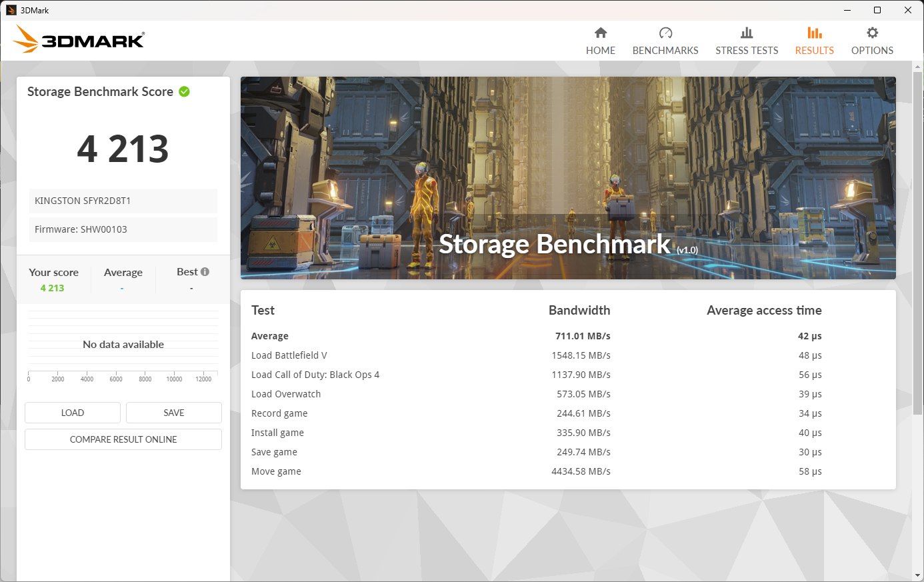Maximize the 3DMark window
The height and width of the screenshot is (582, 924).
pos(877,10)
